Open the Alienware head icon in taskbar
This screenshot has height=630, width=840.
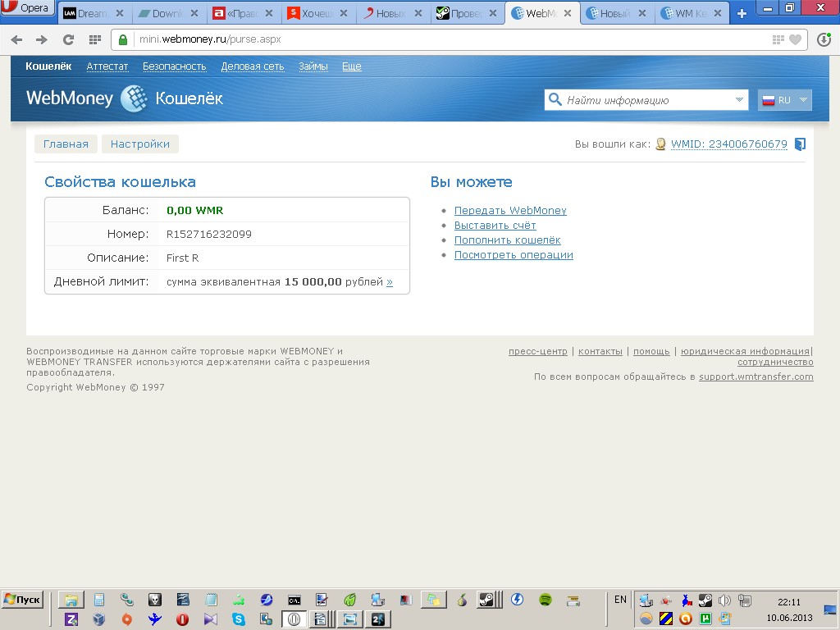click(155, 600)
